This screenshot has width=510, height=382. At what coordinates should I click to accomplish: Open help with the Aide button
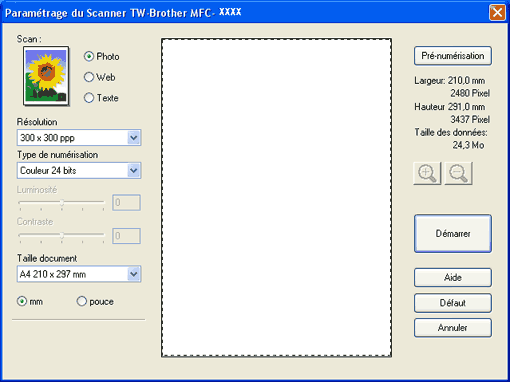point(453,277)
